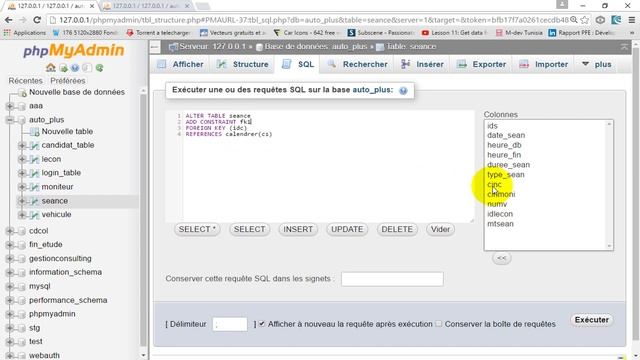640x360 pixels.
Task: Click Nouvelle base de données icon
Action: click(x=22, y=93)
